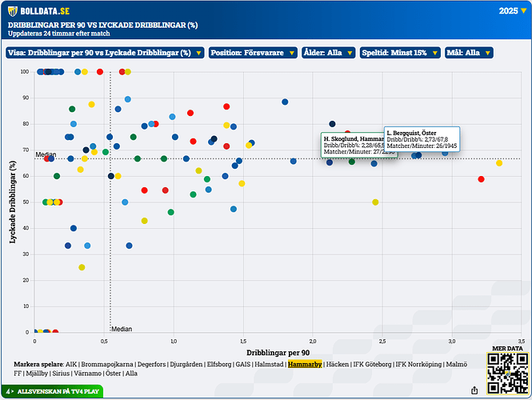Click the yellow dot at far right of the chart
Image resolution: width=532 pixels, height=400 pixels.
coord(499,163)
